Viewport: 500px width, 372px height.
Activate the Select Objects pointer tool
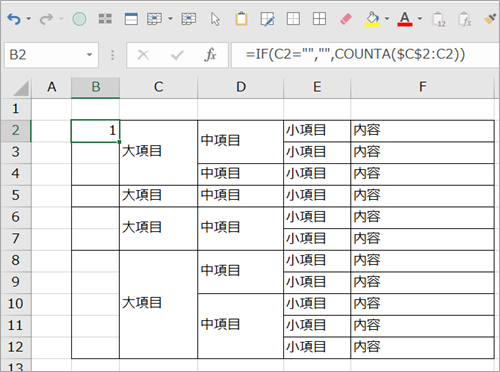click(215, 19)
